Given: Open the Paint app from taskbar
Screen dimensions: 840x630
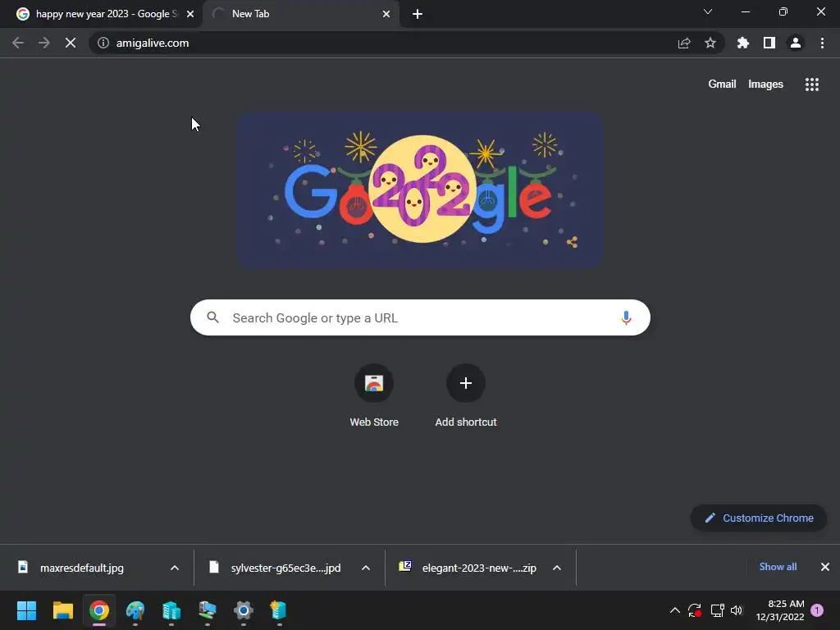Looking at the screenshot, I should click(x=135, y=610).
